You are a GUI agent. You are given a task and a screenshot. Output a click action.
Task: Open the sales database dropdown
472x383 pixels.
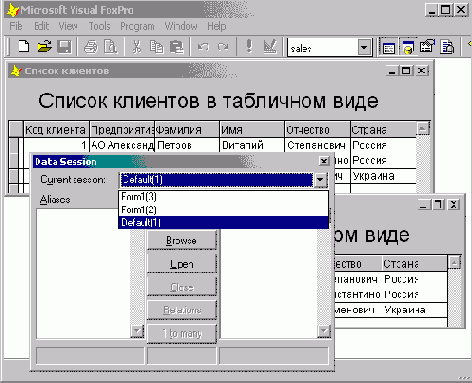[x=364, y=48]
